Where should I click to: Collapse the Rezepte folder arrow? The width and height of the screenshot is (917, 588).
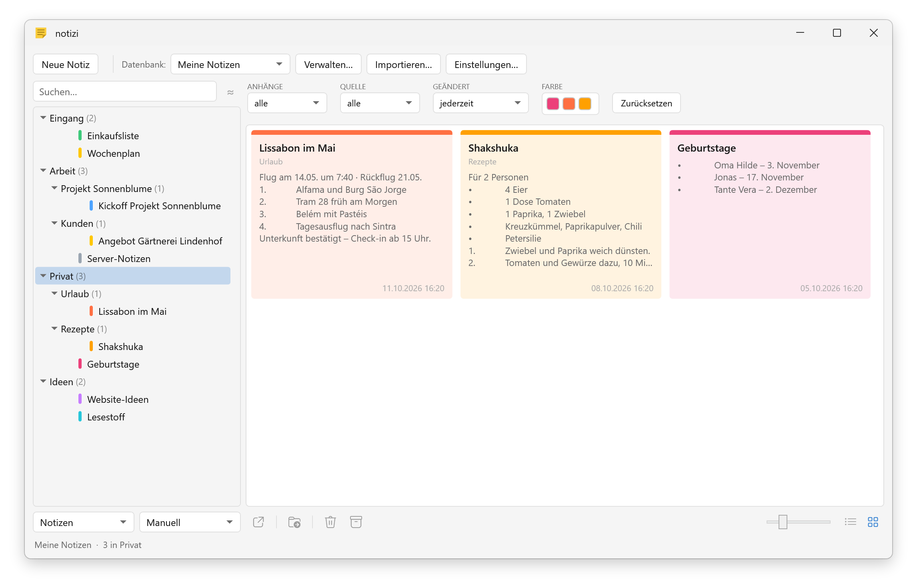click(54, 329)
